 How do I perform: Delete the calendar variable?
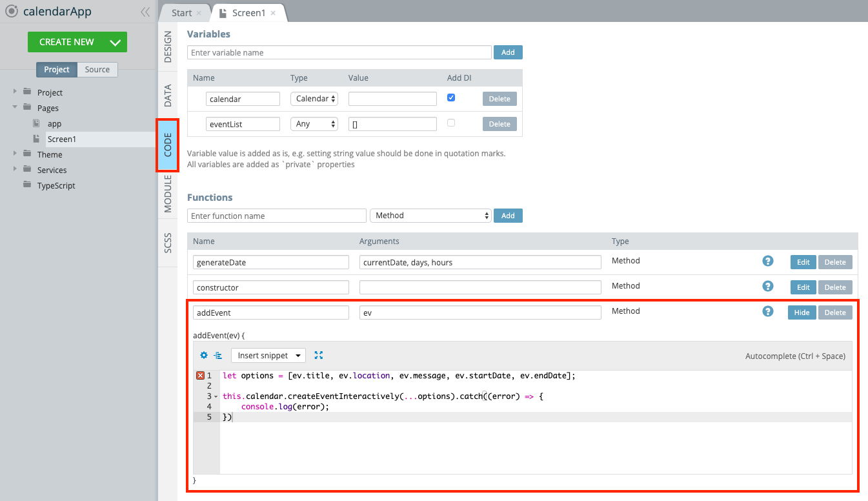500,99
